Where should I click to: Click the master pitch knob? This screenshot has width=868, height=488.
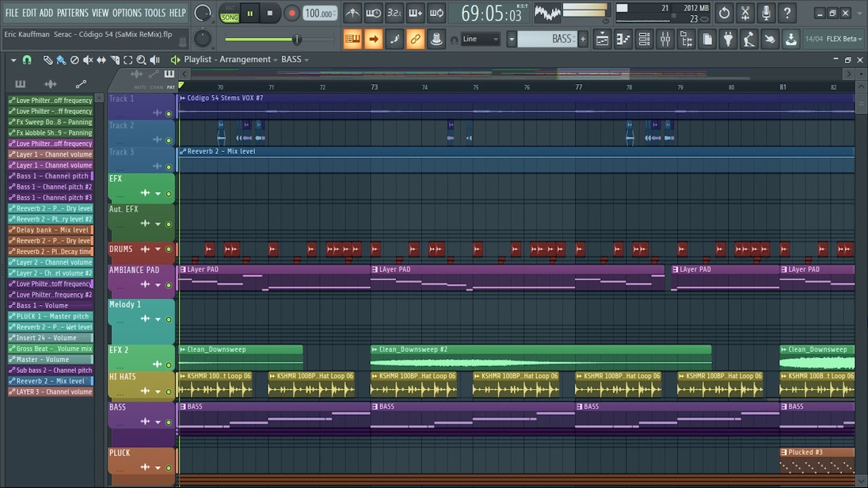(203, 39)
